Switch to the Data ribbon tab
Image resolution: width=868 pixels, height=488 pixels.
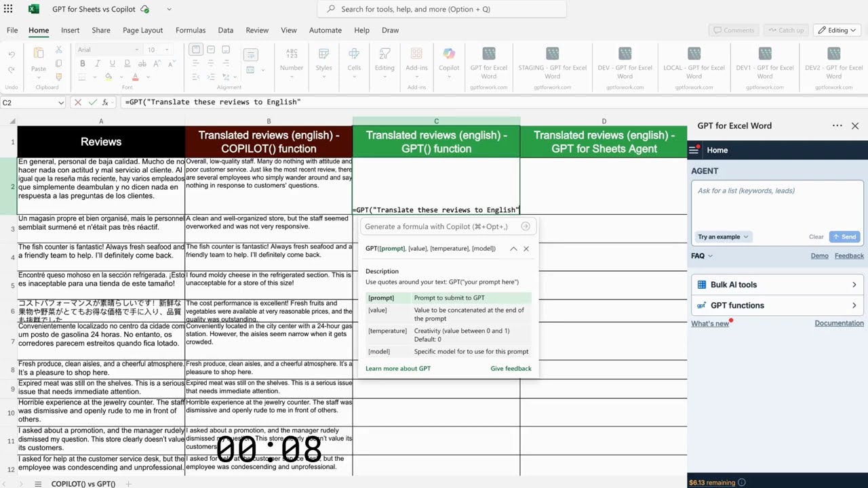pos(226,30)
